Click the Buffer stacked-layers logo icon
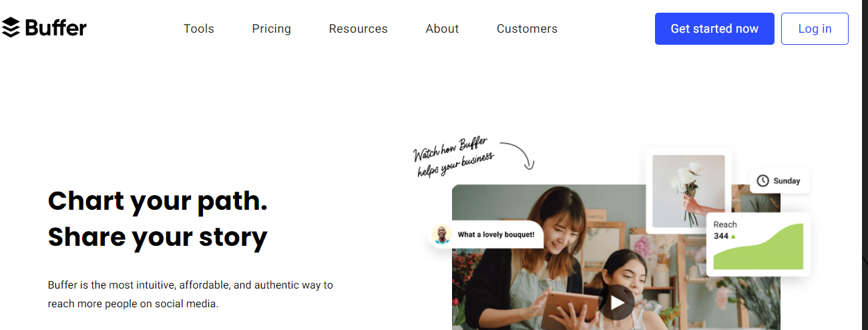The height and width of the screenshot is (330, 868). pyautogui.click(x=11, y=27)
